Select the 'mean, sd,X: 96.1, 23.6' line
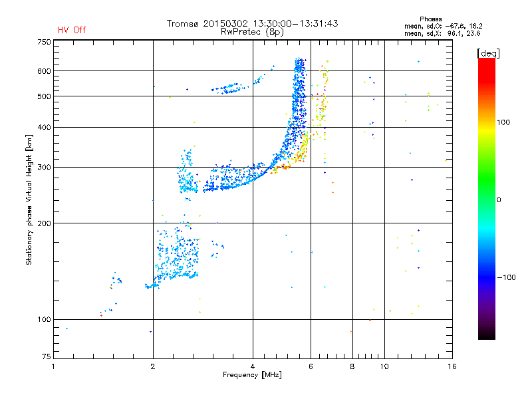This screenshot has height=399, width=532. 442,33
